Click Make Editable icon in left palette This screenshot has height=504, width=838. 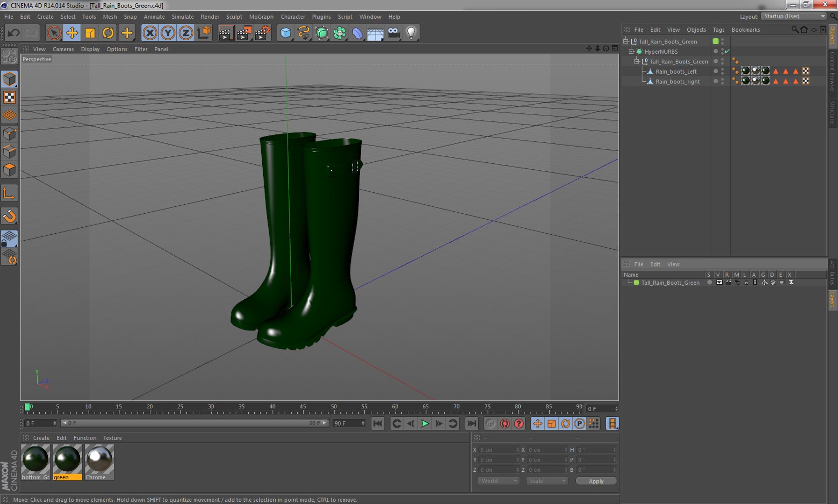(x=9, y=56)
